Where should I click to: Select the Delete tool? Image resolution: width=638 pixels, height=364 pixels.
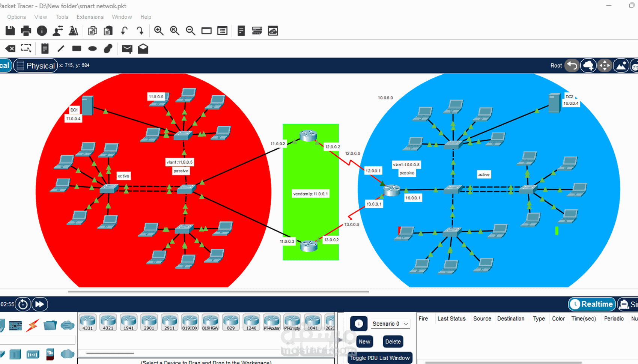click(10, 48)
